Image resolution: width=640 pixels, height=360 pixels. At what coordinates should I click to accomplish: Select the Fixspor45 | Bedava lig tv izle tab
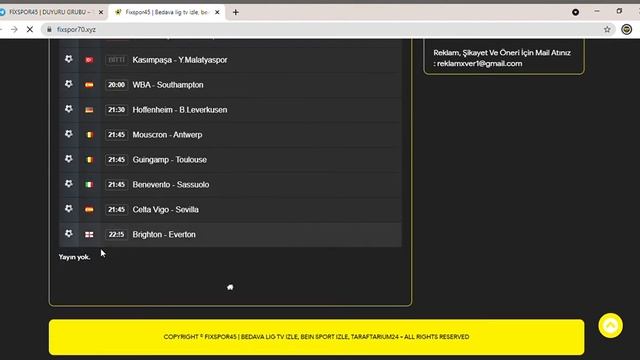[x=167, y=12]
